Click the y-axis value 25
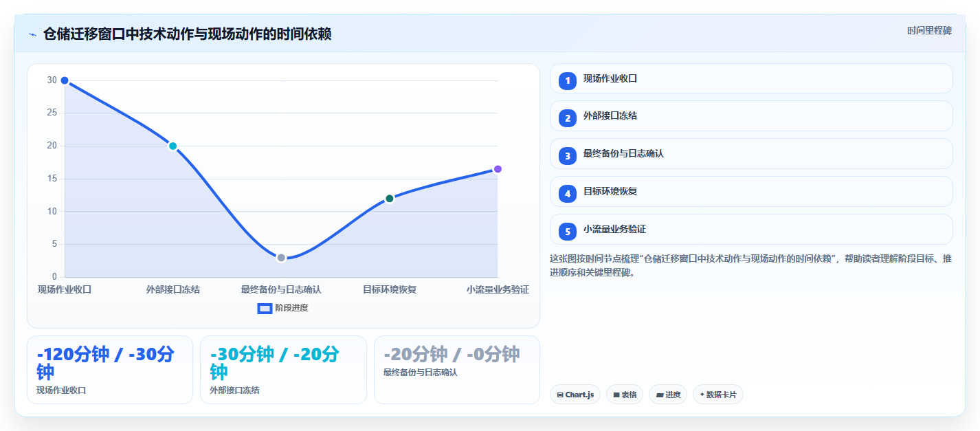980x431 pixels. click(x=52, y=113)
